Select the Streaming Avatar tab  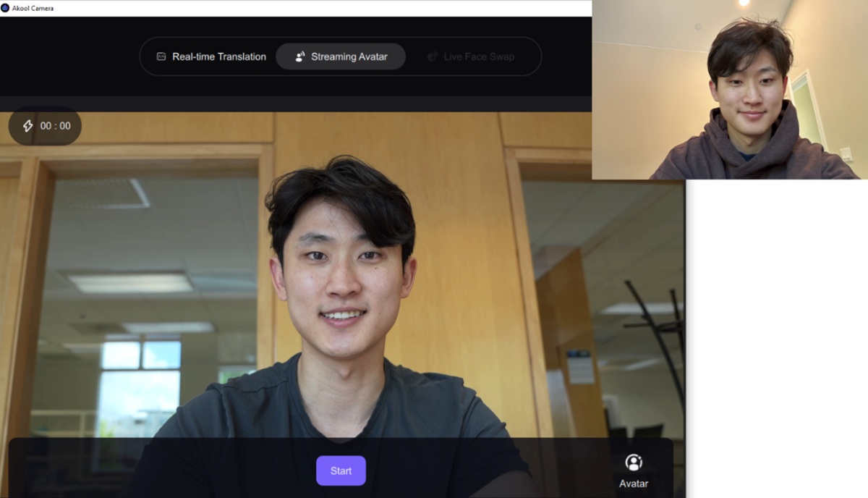(x=341, y=56)
